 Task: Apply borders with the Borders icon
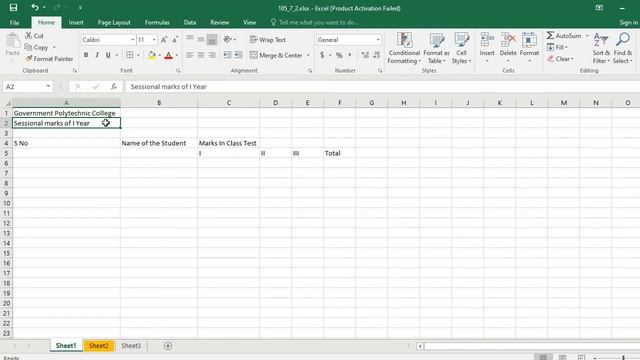(x=129, y=55)
